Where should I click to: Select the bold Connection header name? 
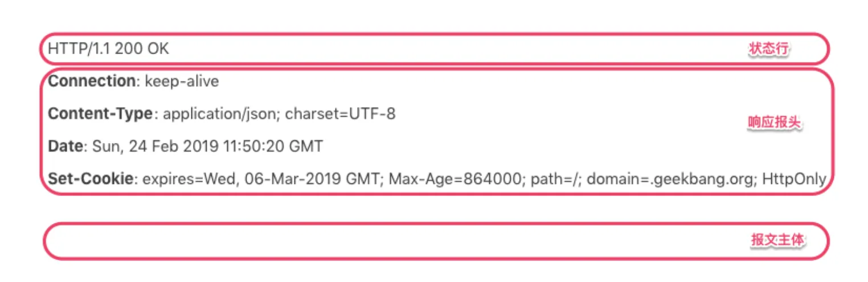coord(91,81)
